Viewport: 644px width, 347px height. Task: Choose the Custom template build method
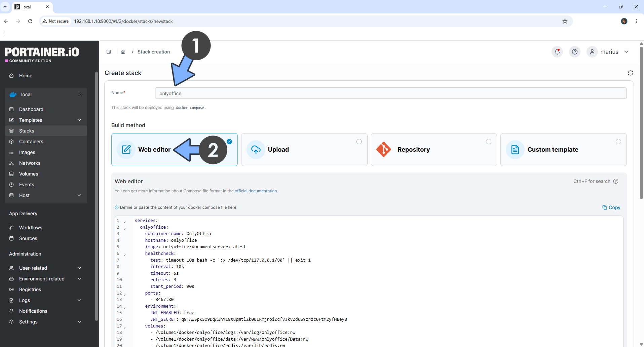coord(564,150)
